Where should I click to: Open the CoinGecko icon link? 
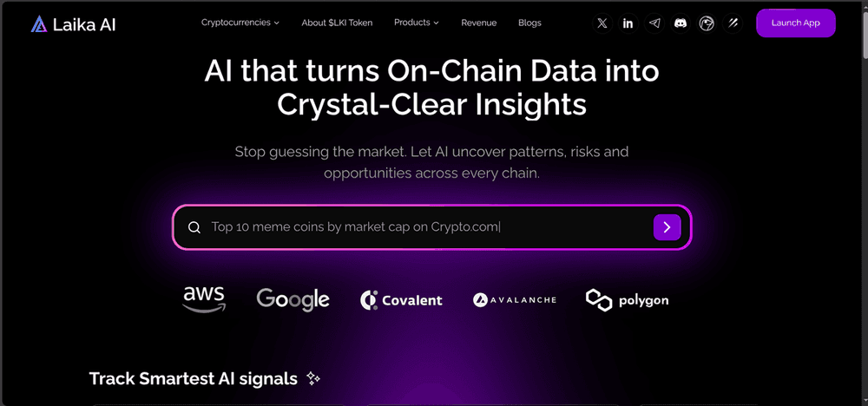[x=707, y=23]
